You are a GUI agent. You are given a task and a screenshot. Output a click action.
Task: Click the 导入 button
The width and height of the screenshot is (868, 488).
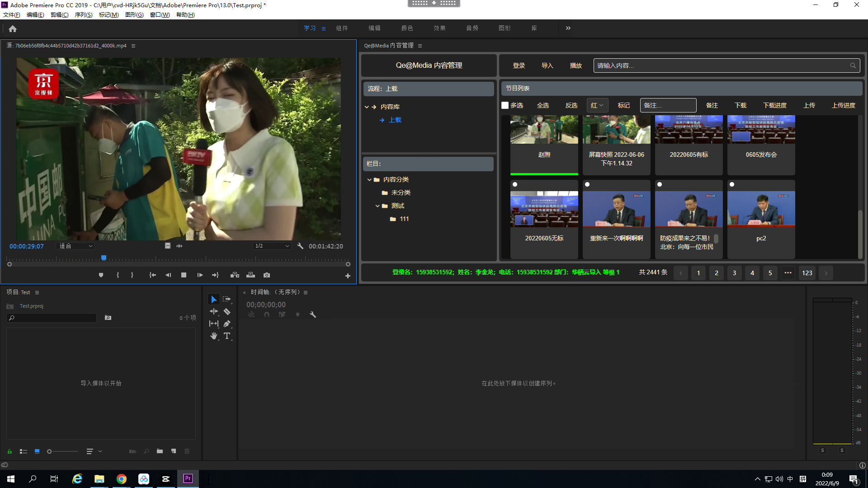[547, 66]
